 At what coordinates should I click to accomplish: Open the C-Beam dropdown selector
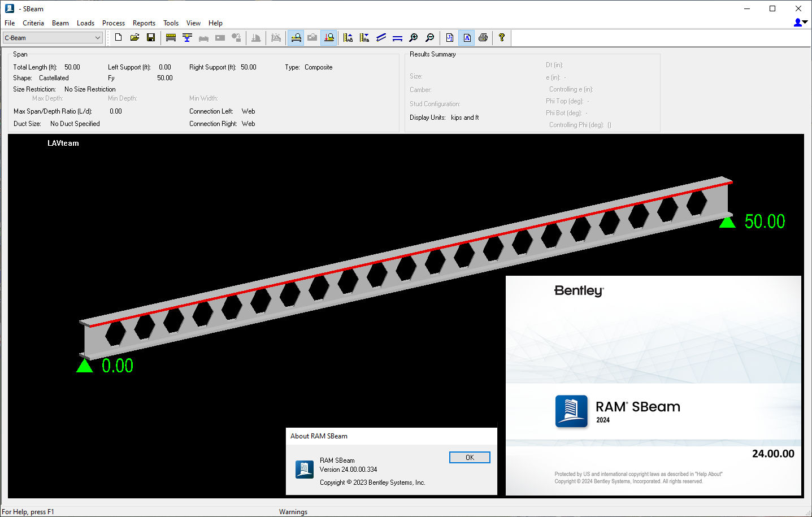(51, 37)
